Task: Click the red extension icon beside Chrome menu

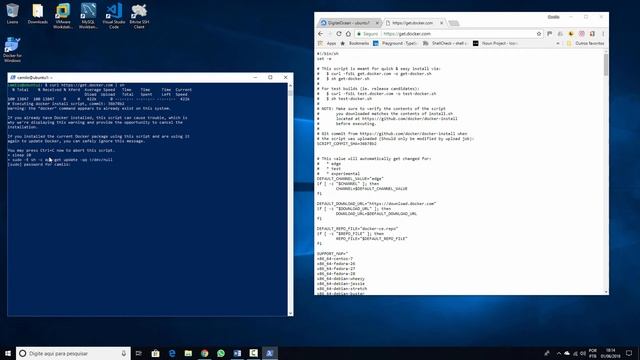Action: point(592,33)
